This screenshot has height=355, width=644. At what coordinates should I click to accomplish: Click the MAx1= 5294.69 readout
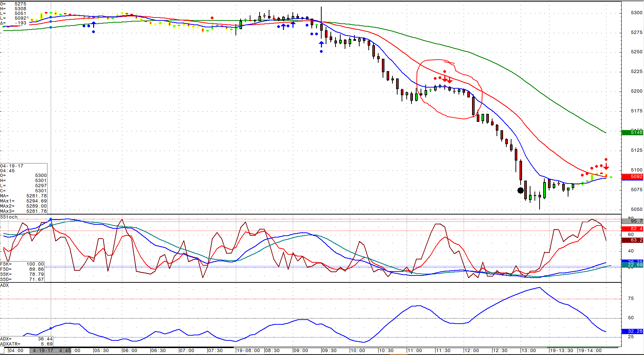coord(23,201)
